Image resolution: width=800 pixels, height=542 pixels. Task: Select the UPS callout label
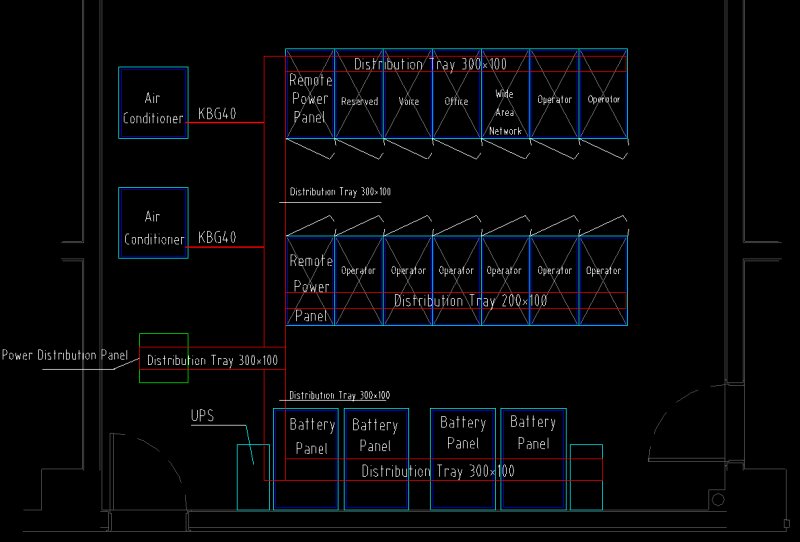click(x=203, y=416)
